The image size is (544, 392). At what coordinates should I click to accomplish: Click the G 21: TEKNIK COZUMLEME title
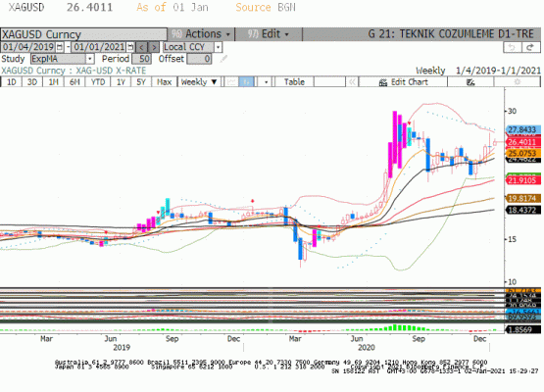[x=451, y=34]
